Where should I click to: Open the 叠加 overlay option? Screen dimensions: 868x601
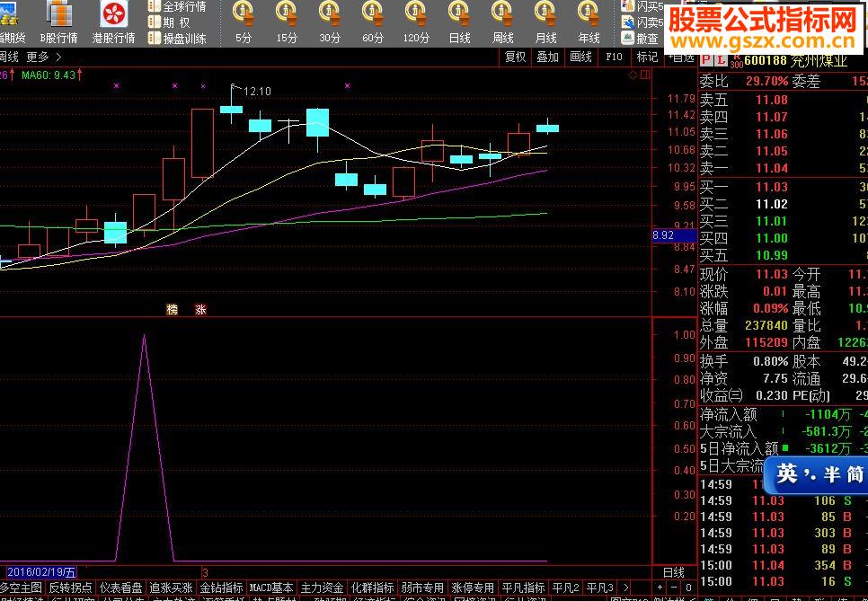click(547, 57)
